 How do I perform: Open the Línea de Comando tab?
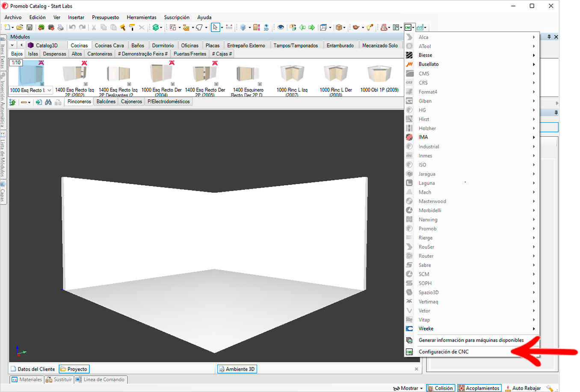(100, 380)
